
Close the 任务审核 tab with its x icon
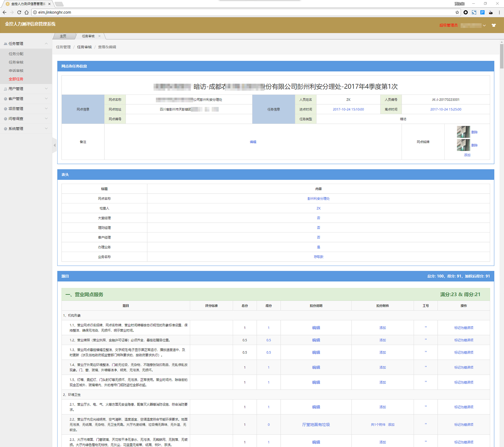99,36
